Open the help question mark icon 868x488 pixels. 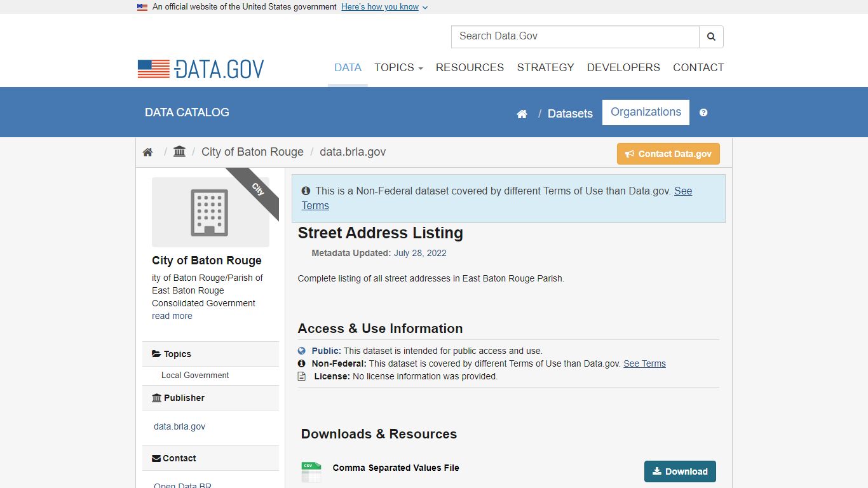coord(703,112)
